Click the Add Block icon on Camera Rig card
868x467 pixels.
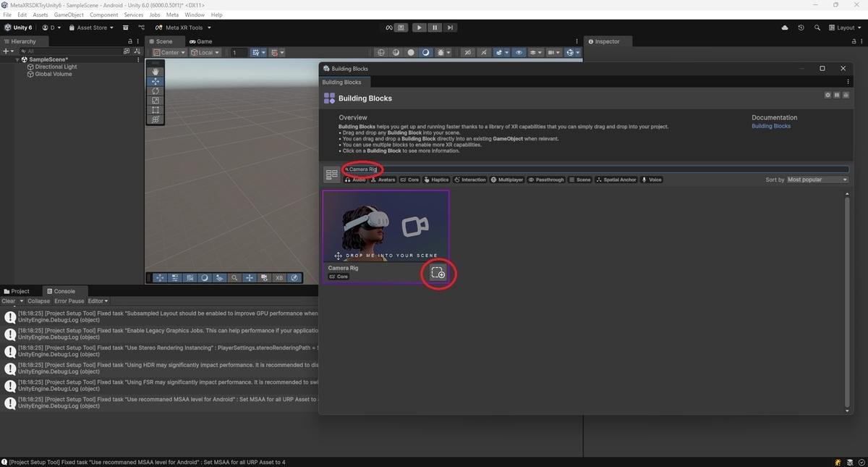(x=438, y=273)
